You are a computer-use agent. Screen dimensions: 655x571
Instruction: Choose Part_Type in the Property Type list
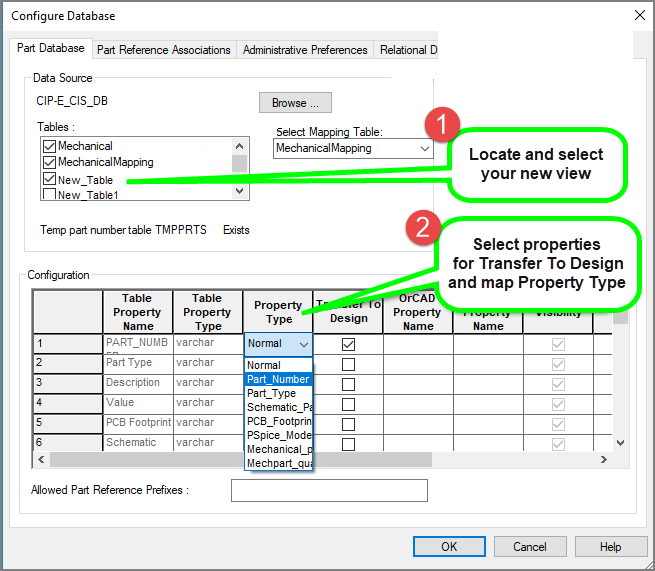pyautogui.click(x=278, y=393)
